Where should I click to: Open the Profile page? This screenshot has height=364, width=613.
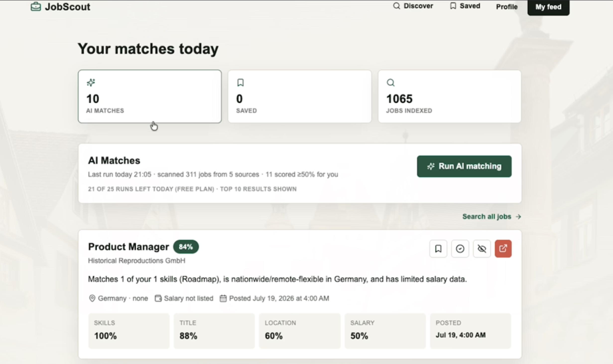pos(507,7)
